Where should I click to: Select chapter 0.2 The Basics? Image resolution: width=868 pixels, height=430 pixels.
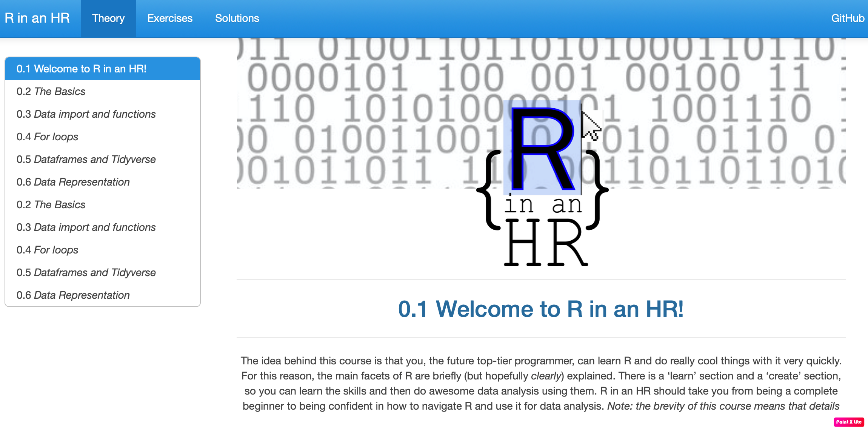(x=51, y=91)
